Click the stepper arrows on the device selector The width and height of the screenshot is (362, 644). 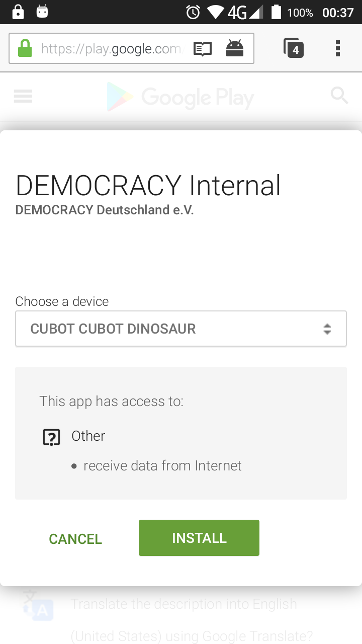click(327, 329)
